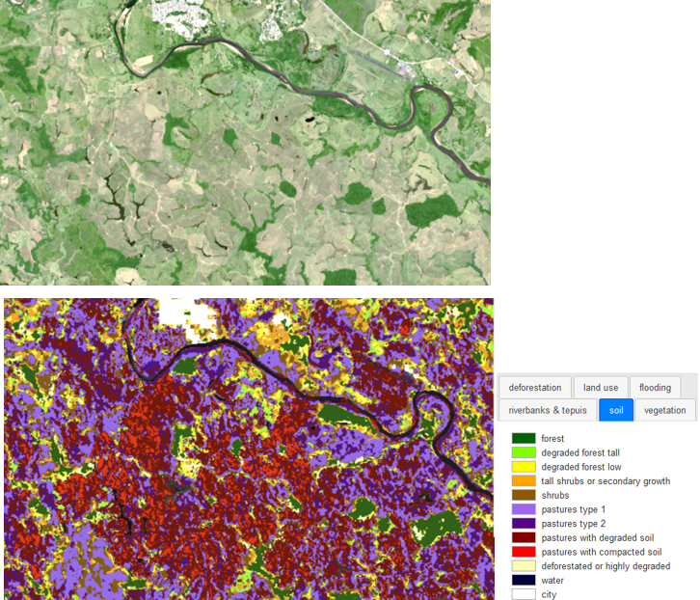Viewport: 700px width, 600px height.
Task: Click the 'pastures type 1' label
Action: click(574, 509)
